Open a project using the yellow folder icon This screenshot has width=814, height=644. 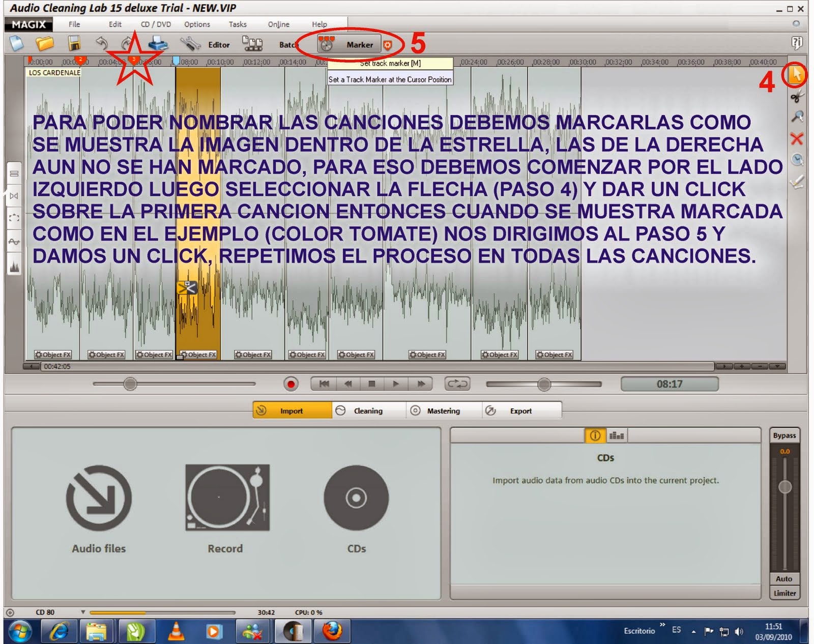click(x=45, y=44)
